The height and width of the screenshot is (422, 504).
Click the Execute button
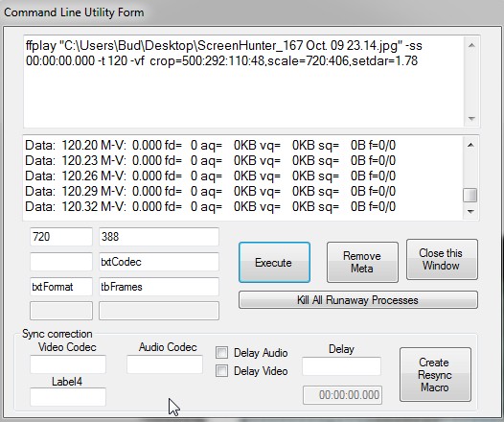(274, 262)
